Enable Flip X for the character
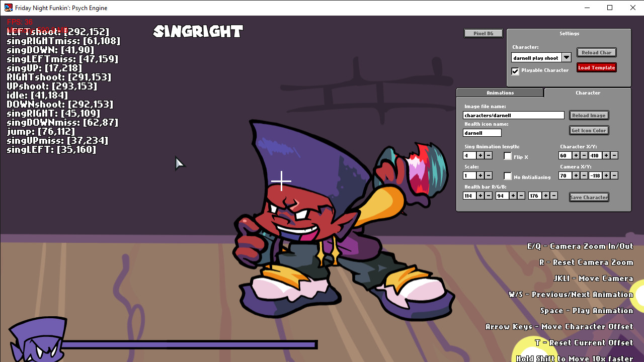The width and height of the screenshot is (644, 362). coord(508,156)
